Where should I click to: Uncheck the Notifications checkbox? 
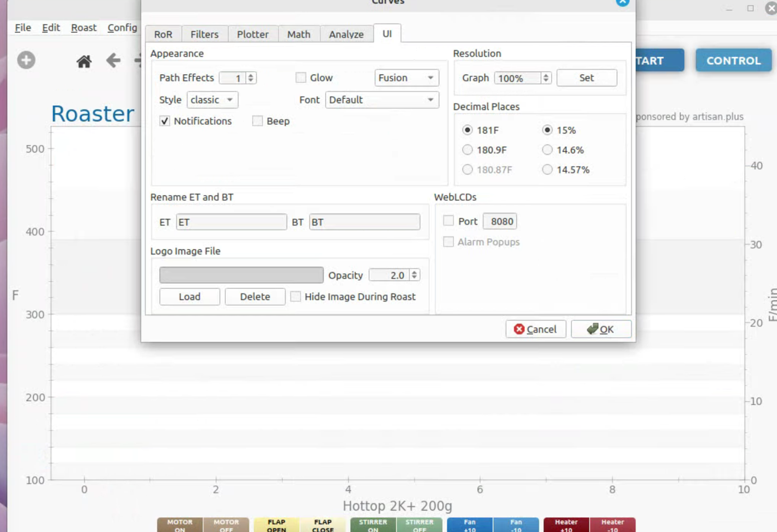(165, 121)
